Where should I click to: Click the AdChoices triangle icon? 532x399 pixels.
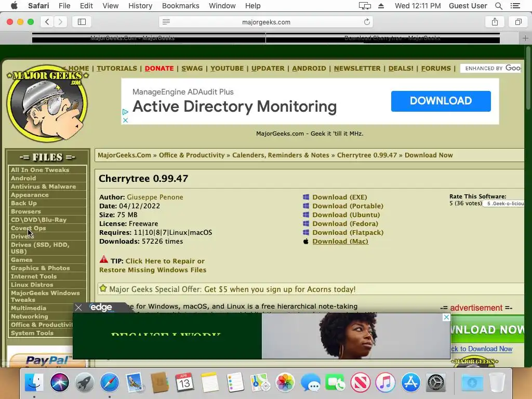tap(125, 112)
